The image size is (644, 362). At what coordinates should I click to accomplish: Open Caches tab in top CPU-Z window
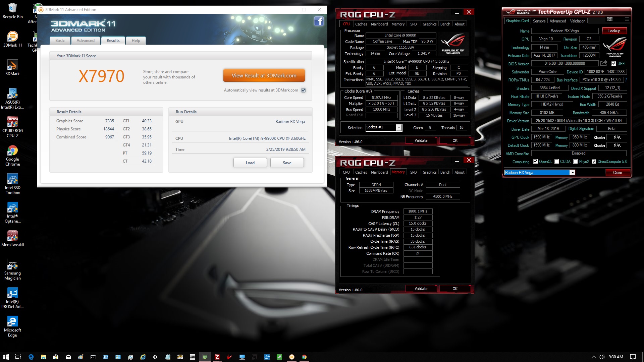click(361, 24)
